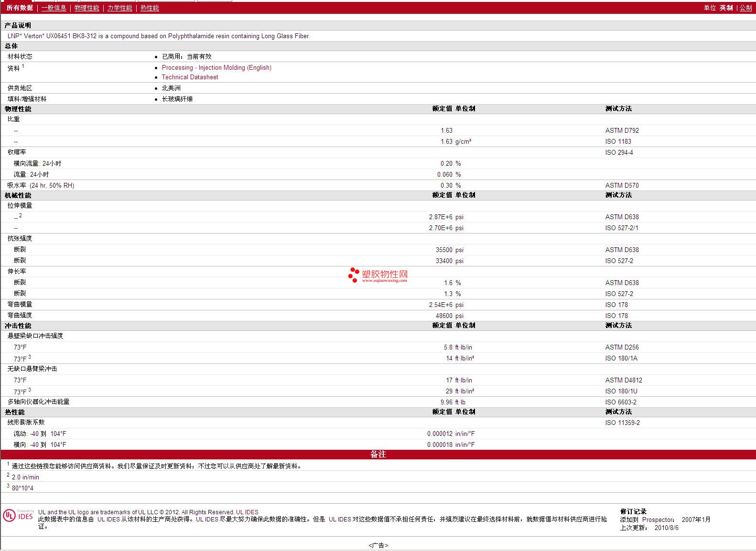Viewport: 756px width, 551px height.
Task: Select the ISO 180/1U method
Action: coord(621,391)
